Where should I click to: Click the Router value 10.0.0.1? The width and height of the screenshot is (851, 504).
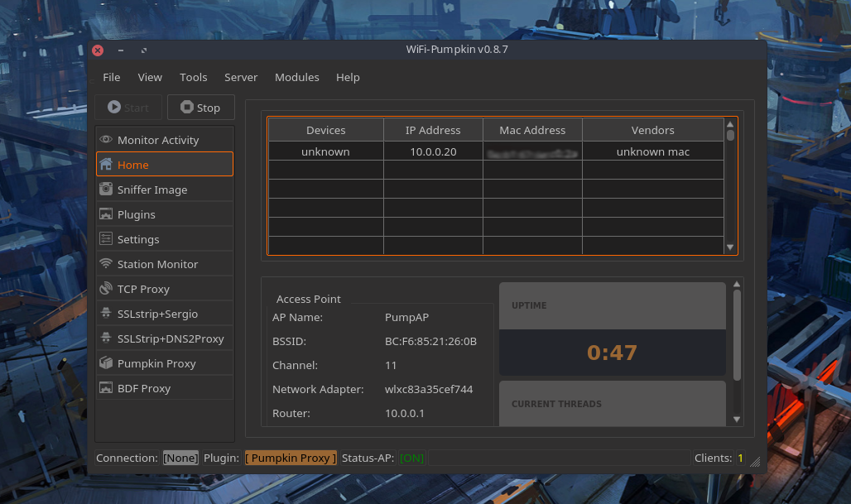(x=404, y=413)
